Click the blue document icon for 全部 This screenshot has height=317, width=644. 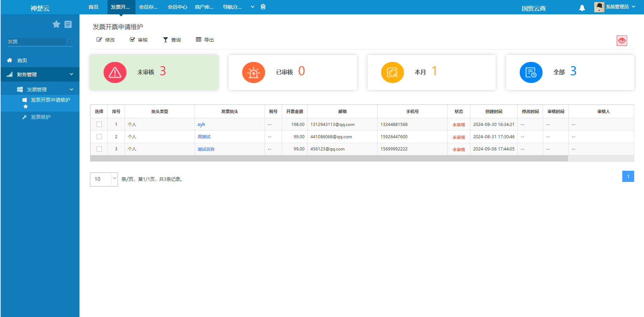[x=531, y=72]
